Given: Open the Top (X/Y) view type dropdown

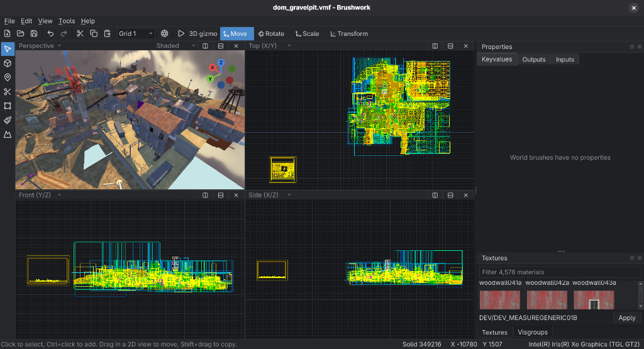Looking at the screenshot, I should [270, 45].
